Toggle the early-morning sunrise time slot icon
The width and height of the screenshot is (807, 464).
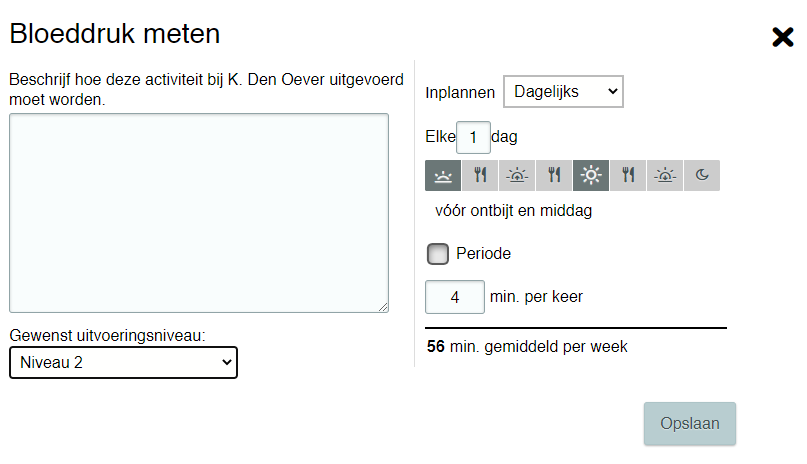[x=443, y=176]
